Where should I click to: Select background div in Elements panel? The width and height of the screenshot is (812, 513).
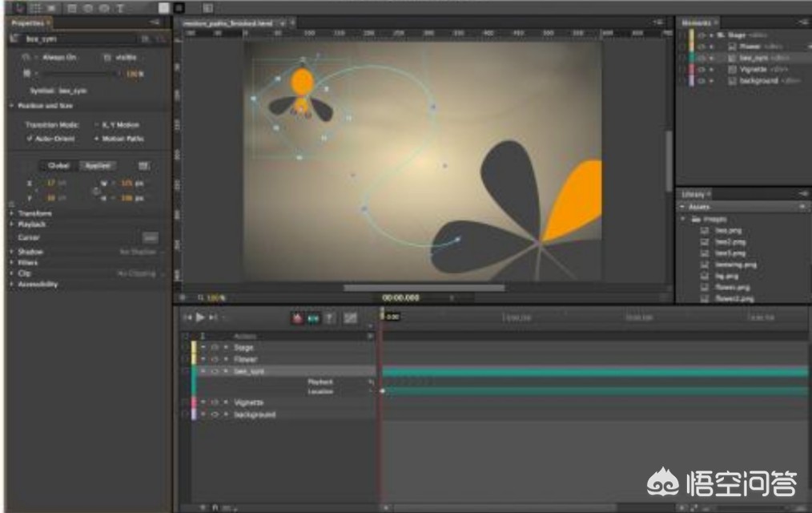pyautogui.click(x=765, y=81)
